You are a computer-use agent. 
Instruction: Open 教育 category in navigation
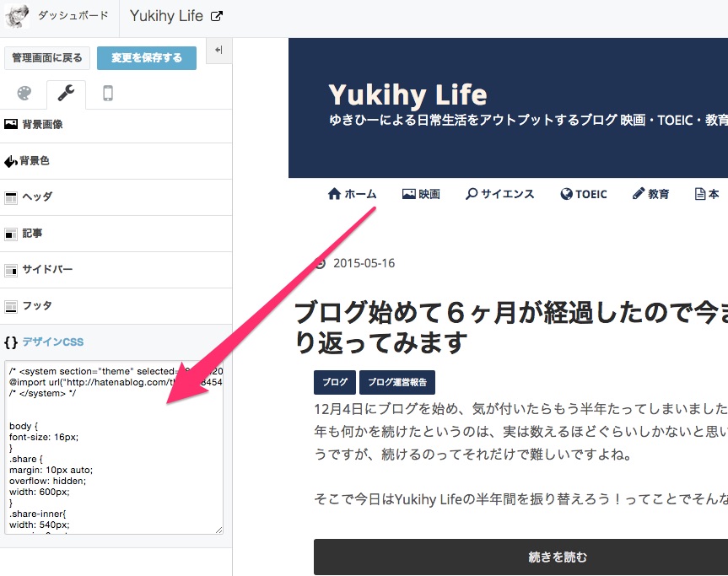651,194
